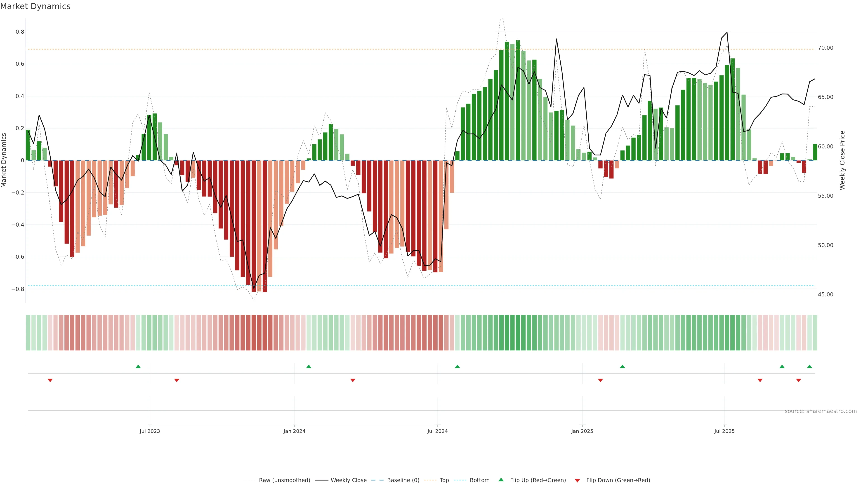Click the leftmost red flip-down triangle marker

[50, 380]
